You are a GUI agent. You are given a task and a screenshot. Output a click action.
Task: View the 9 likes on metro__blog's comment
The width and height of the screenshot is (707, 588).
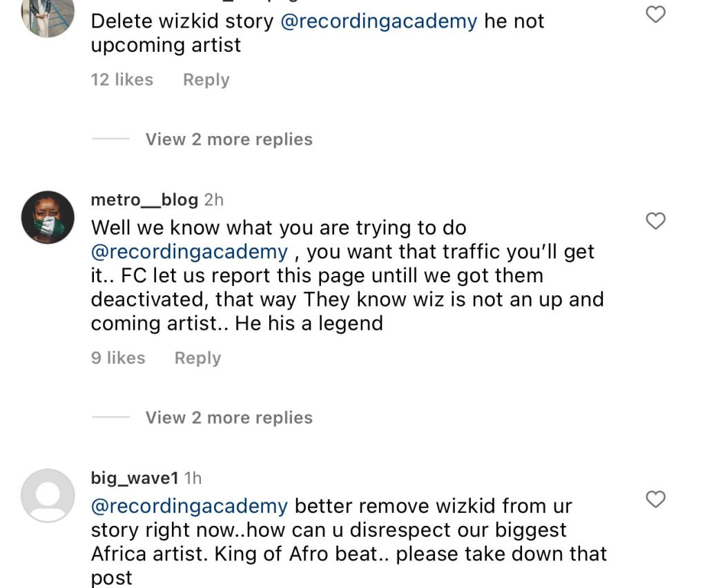pyautogui.click(x=117, y=357)
